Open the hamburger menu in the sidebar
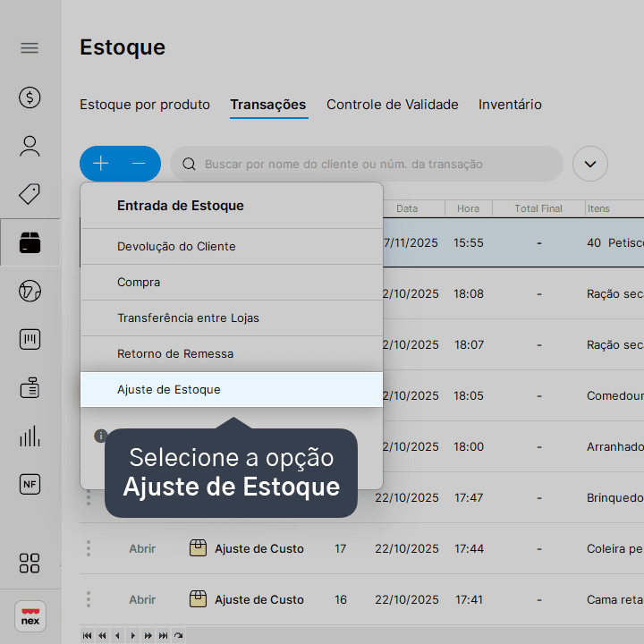The image size is (644, 644). (30, 48)
